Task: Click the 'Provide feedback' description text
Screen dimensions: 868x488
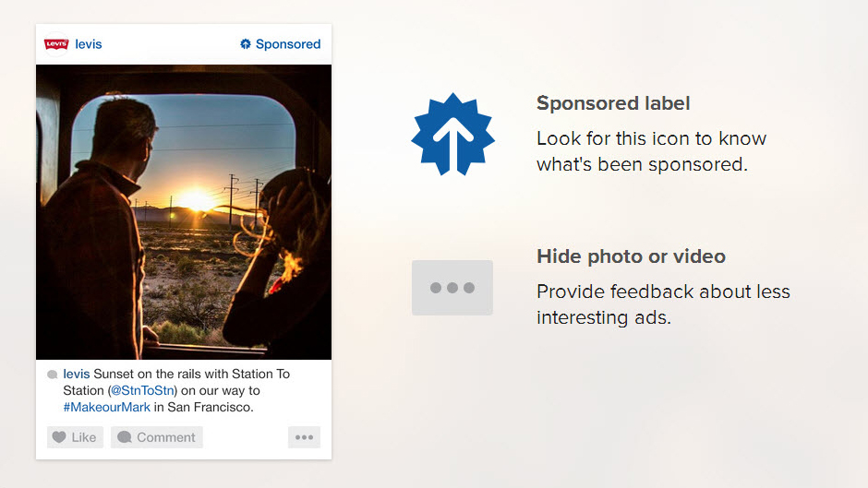Action: 663,304
